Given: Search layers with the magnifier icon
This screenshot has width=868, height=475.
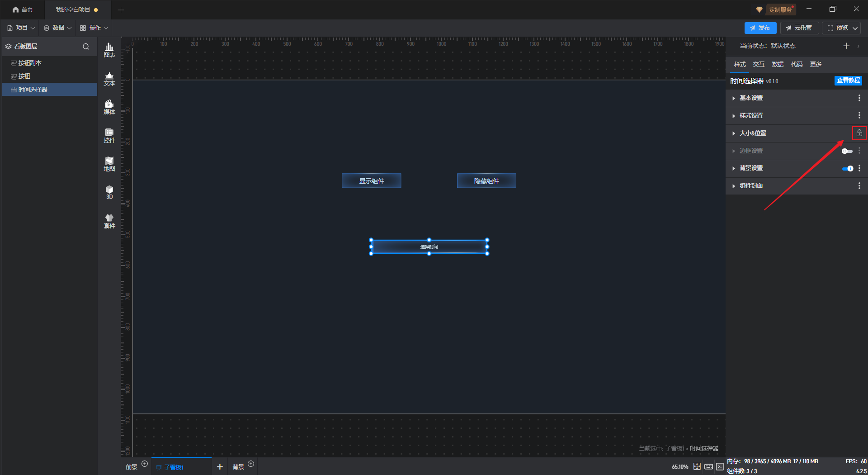Looking at the screenshot, I should coord(86,46).
